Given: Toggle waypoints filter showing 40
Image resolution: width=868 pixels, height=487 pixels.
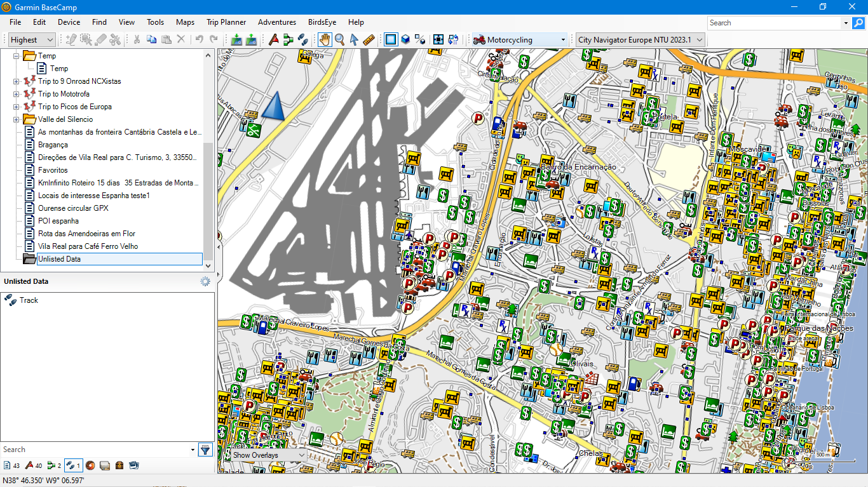Looking at the screenshot, I should (34, 465).
